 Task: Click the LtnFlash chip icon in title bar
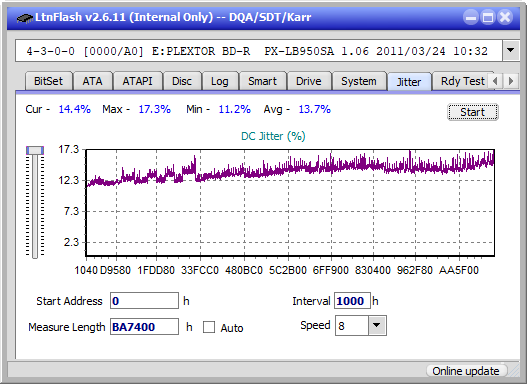point(24,17)
